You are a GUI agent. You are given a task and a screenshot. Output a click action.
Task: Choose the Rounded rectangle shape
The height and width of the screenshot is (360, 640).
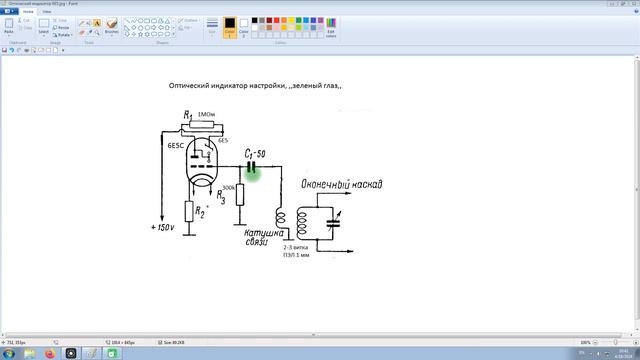[154, 21]
